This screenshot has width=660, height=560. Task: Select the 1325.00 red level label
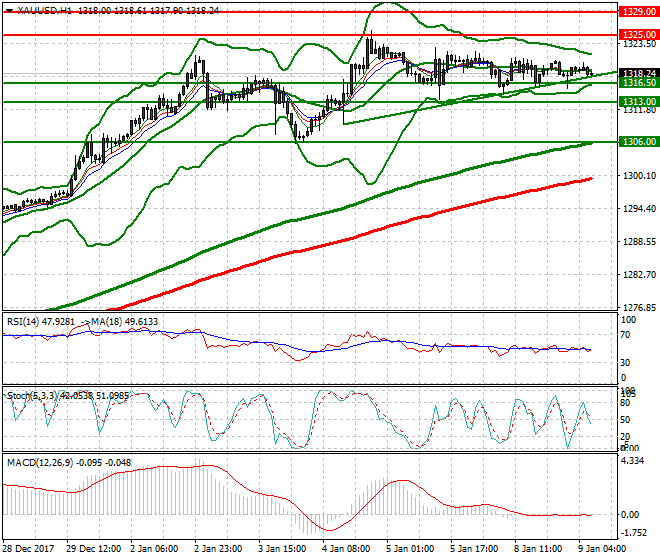click(638, 34)
